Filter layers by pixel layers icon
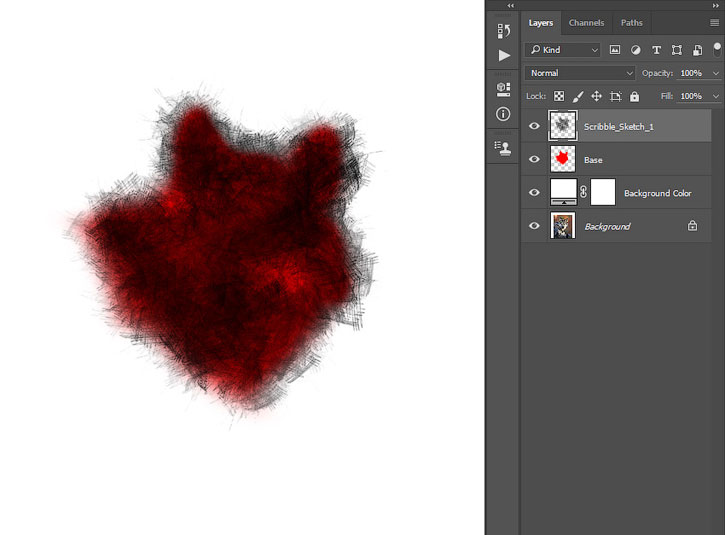Image resolution: width=725 pixels, height=535 pixels. pos(614,50)
